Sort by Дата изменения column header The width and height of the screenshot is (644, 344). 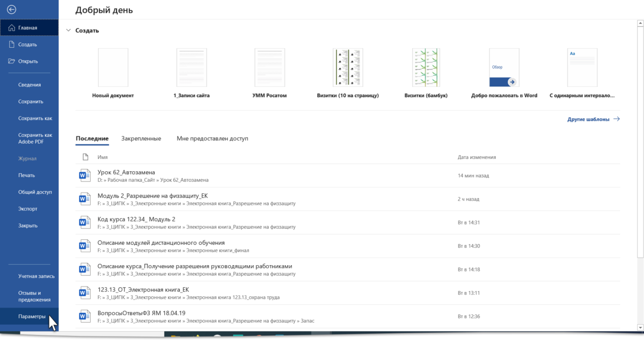477,157
